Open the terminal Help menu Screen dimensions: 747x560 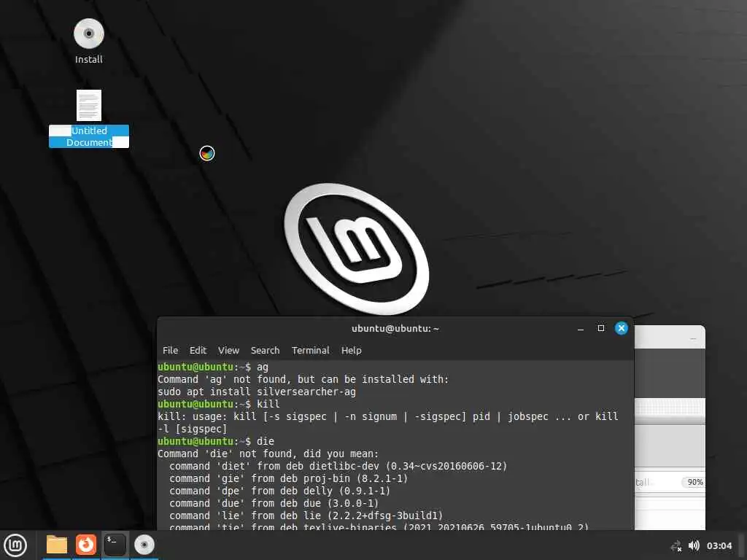(x=351, y=351)
